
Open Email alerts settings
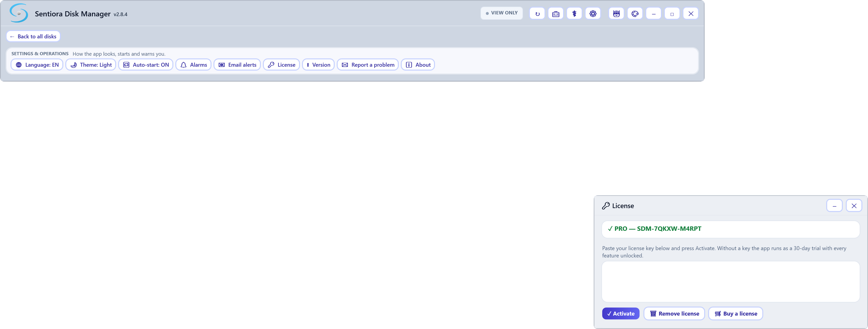(x=237, y=65)
